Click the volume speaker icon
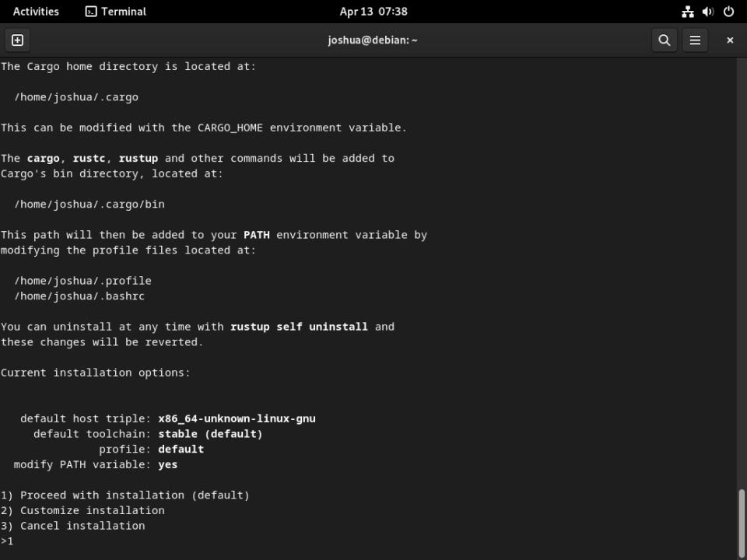 click(x=707, y=12)
